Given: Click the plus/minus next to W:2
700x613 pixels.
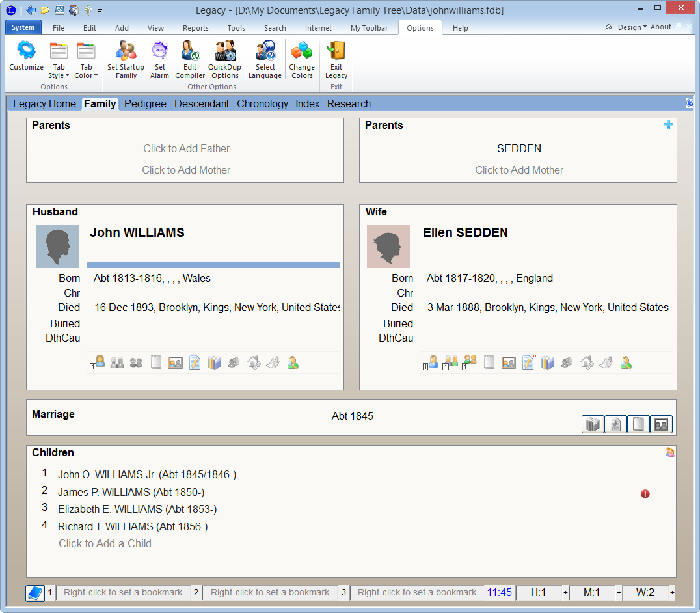Looking at the screenshot, I should pyautogui.click(x=672, y=593).
